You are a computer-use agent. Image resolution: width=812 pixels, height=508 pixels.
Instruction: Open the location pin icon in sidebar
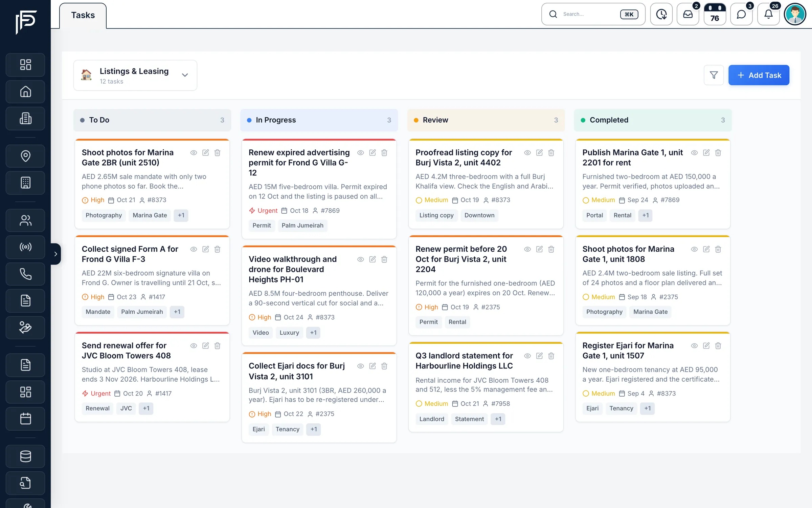pos(25,156)
